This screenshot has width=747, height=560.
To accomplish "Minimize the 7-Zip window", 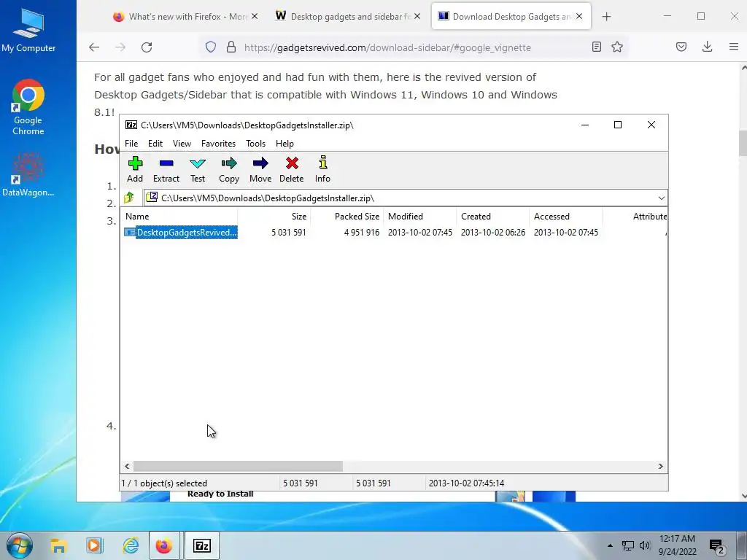I will tap(585, 125).
